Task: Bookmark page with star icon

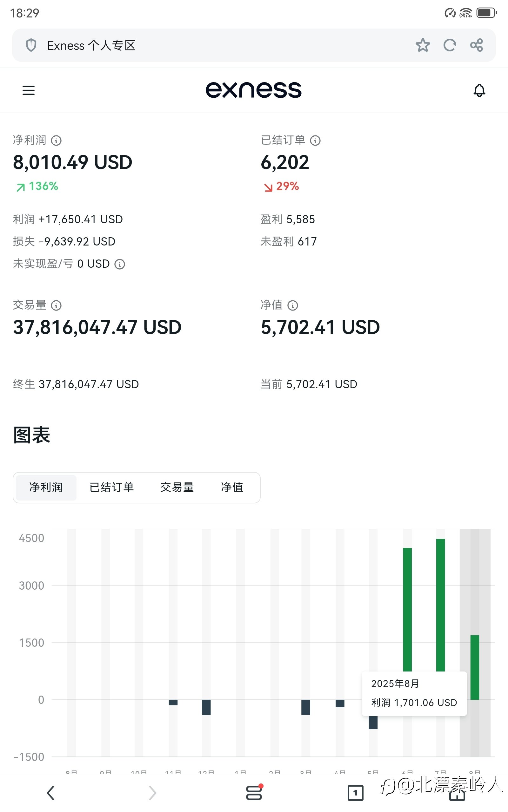Action: click(x=423, y=45)
